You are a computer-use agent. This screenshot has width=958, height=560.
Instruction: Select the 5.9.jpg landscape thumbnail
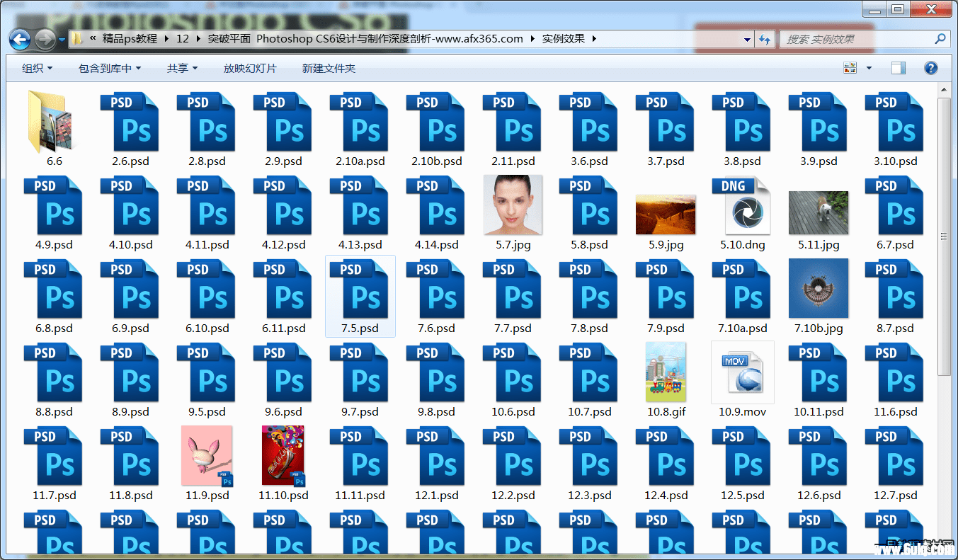tap(666, 215)
